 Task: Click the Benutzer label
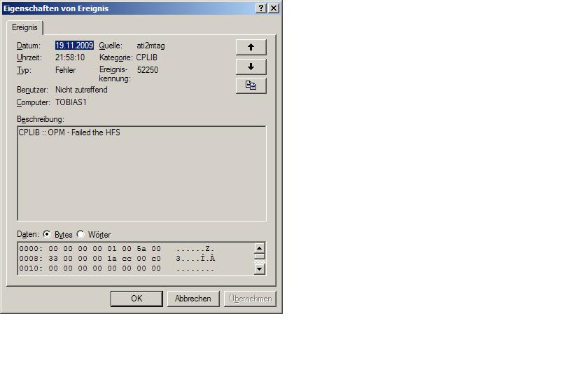[x=32, y=90]
